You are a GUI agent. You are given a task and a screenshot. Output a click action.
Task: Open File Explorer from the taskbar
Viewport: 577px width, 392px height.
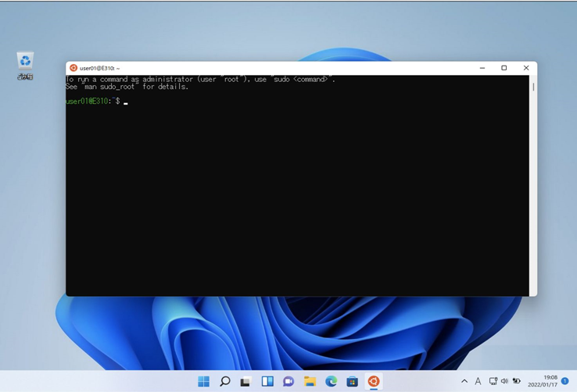pyautogui.click(x=310, y=381)
